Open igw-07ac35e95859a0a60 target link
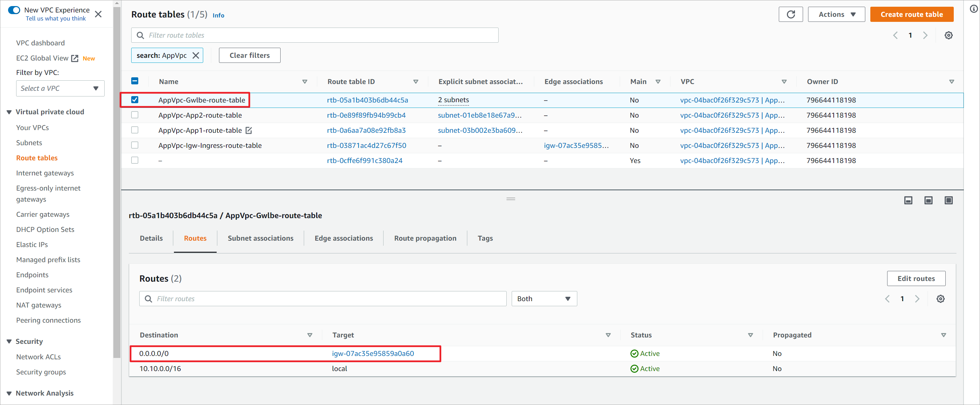Viewport: 980px width, 405px height. point(373,354)
